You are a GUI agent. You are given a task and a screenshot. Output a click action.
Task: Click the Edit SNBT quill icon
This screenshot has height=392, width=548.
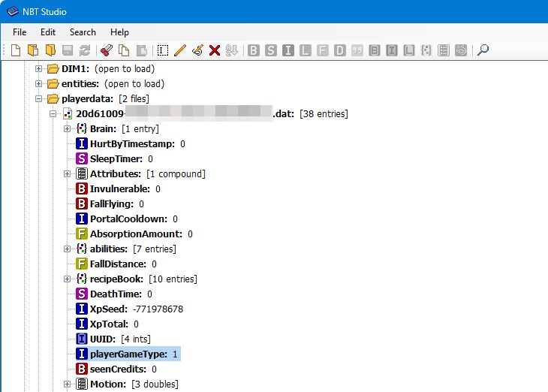click(x=197, y=50)
